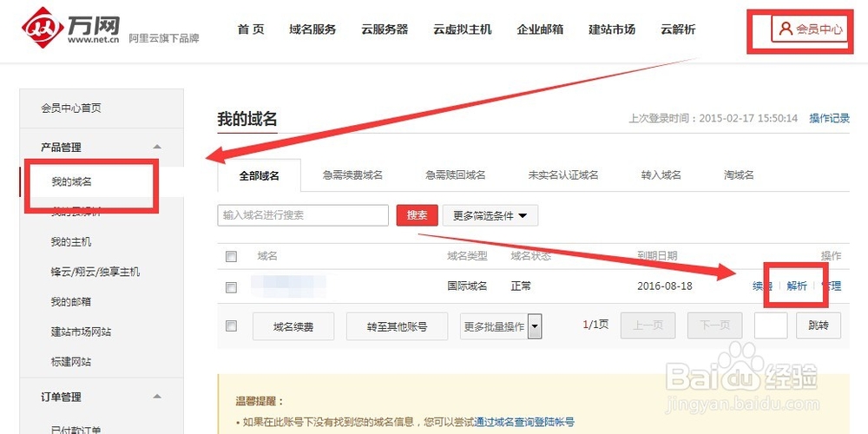Screen dimensions: 868x434
Task: Open 通过域名查询登陆帐号 link
Action: [524, 422]
